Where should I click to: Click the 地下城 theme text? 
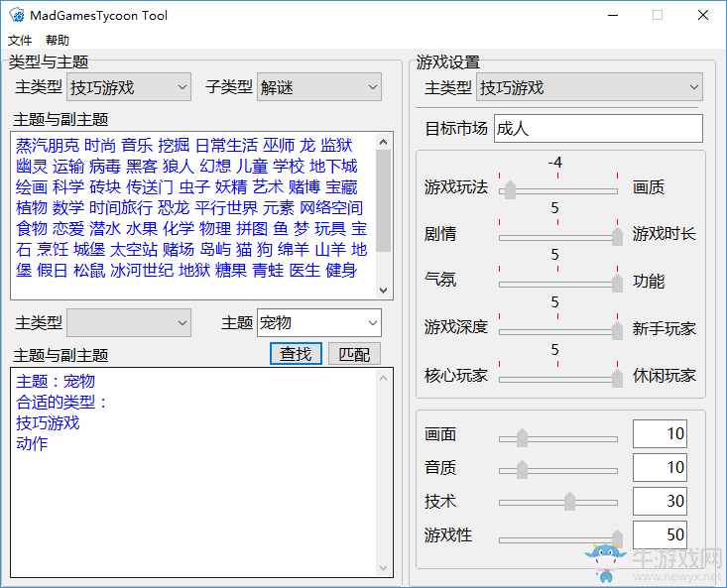pyautogui.click(x=333, y=167)
